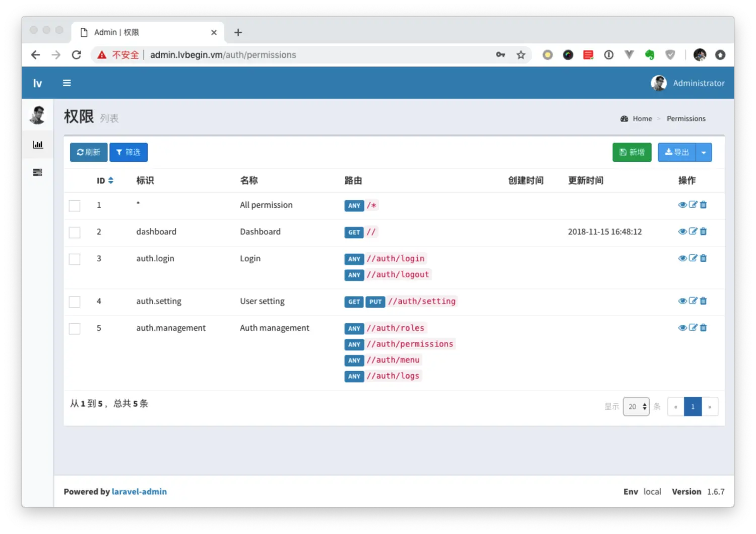Go to Home in the breadcrumb
The image size is (756, 534).
pyautogui.click(x=642, y=118)
